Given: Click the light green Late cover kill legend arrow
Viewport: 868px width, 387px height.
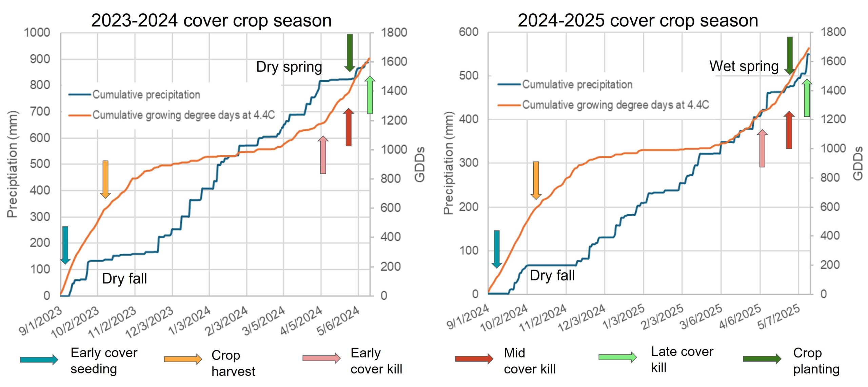Looking at the screenshot, I should click(x=617, y=357).
